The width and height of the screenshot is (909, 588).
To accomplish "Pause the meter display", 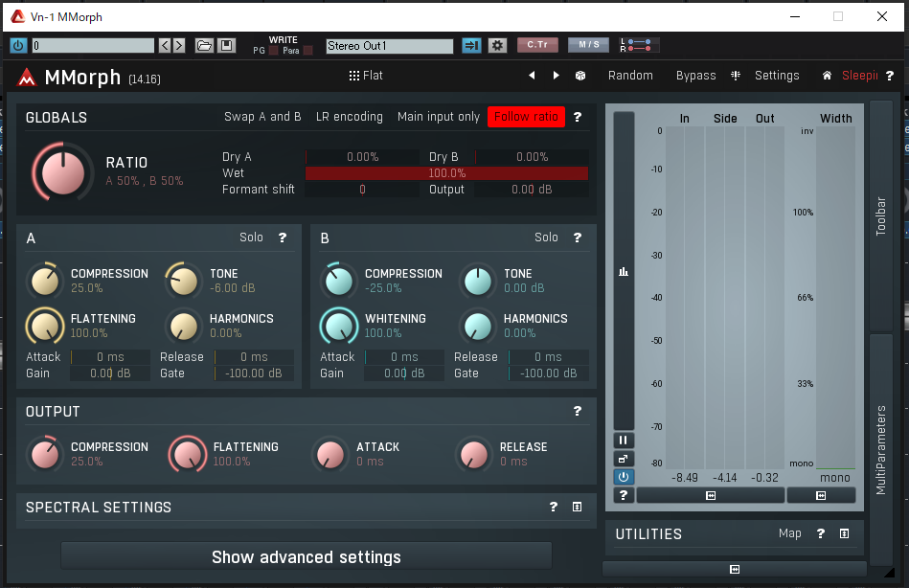I will [624, 441].
